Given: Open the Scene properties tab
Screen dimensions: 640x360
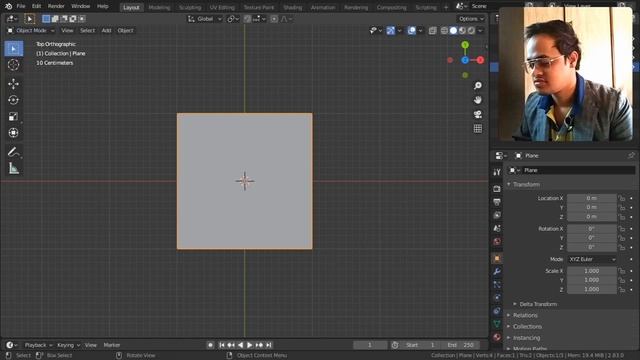Looking at the screenshot, I should tap(497, 228).
